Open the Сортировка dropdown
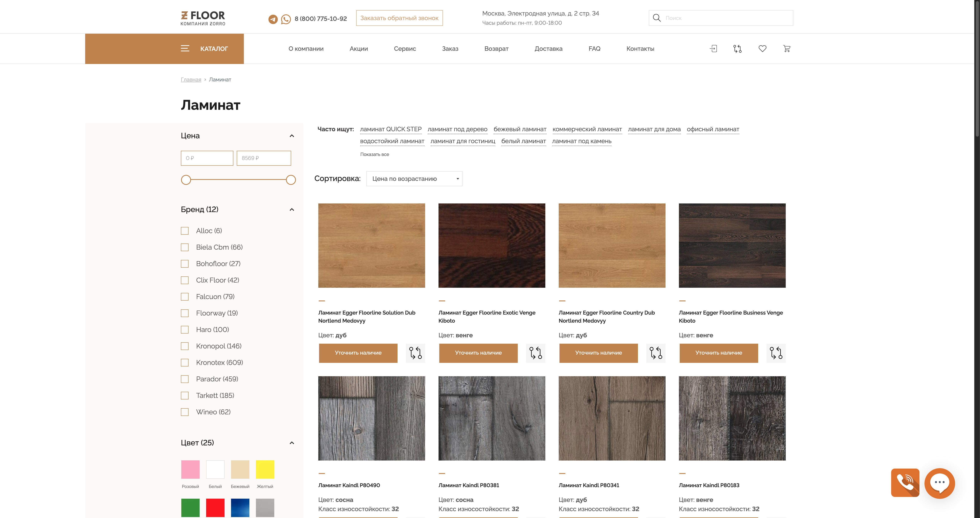This screenshot has width=980, height=518. 414,179
